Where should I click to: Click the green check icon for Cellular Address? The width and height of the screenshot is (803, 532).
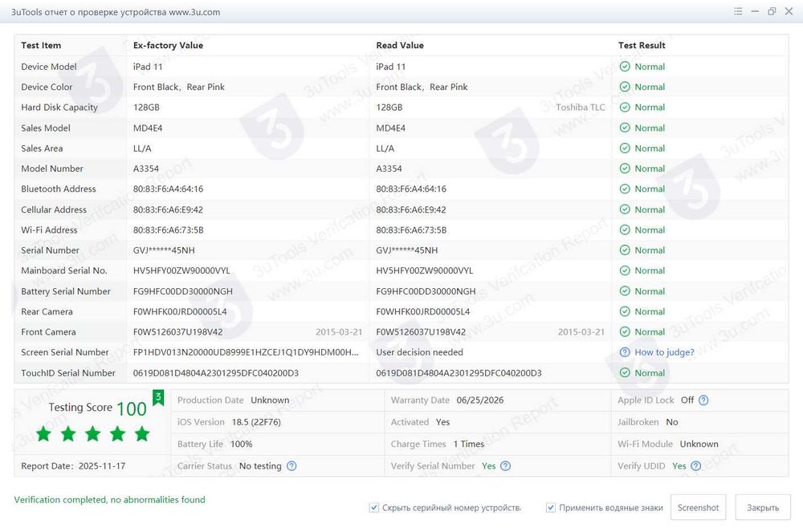[625, 209]
